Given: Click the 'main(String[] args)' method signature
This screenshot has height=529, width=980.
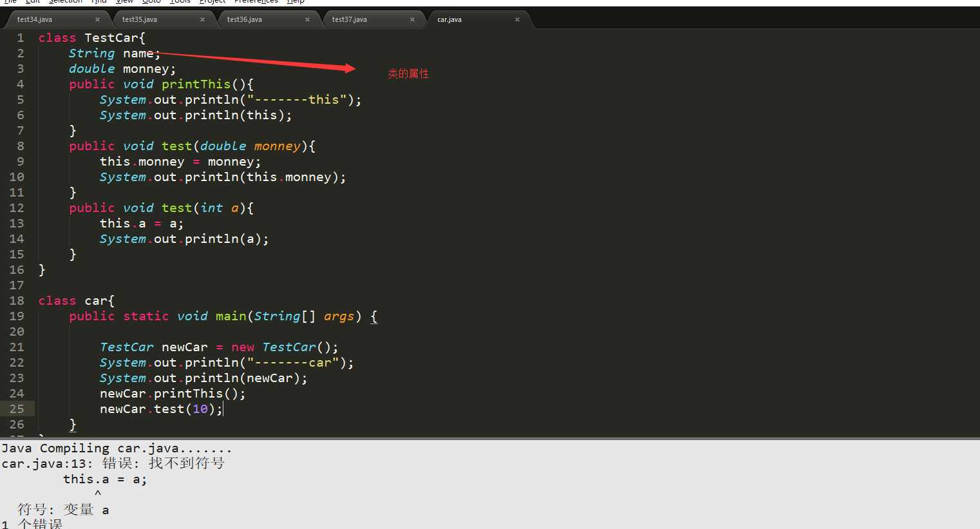Looking at the screenshot, I should [288, 316].
